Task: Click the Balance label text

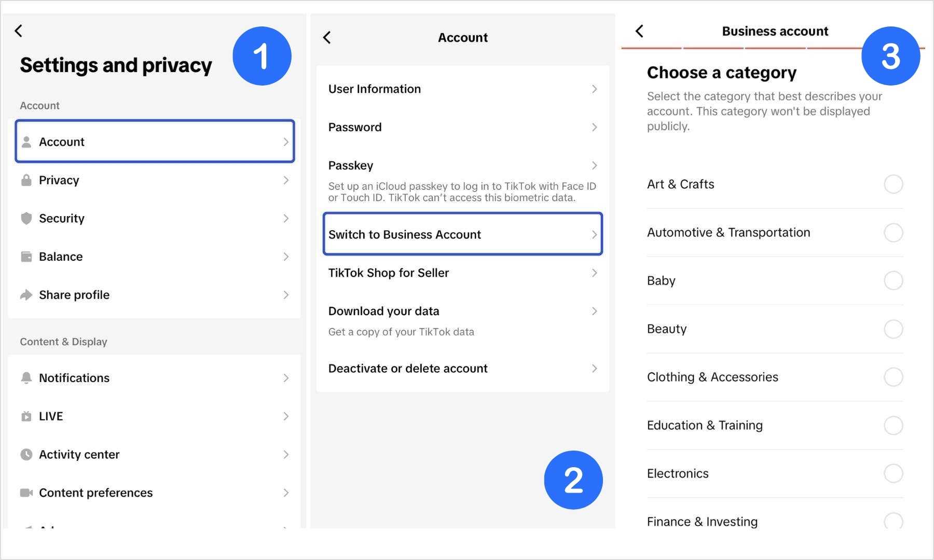Action: (61, 257)
